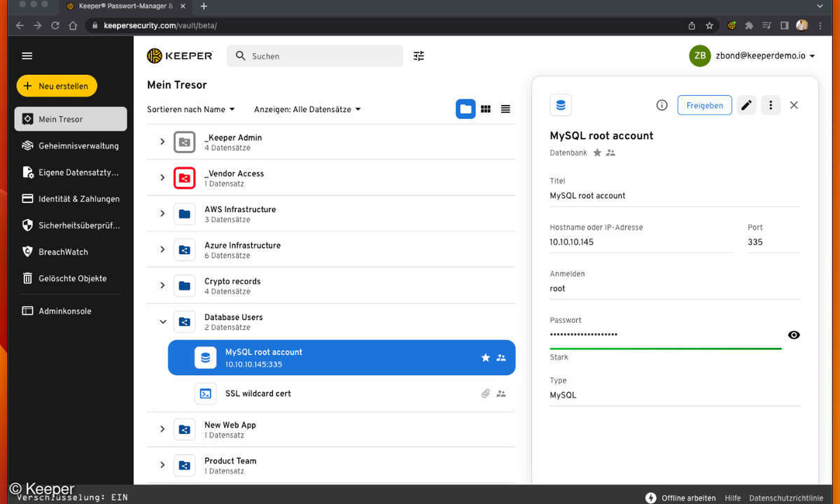
Task: Switch to grid view icon
Action: pos(486,109)
